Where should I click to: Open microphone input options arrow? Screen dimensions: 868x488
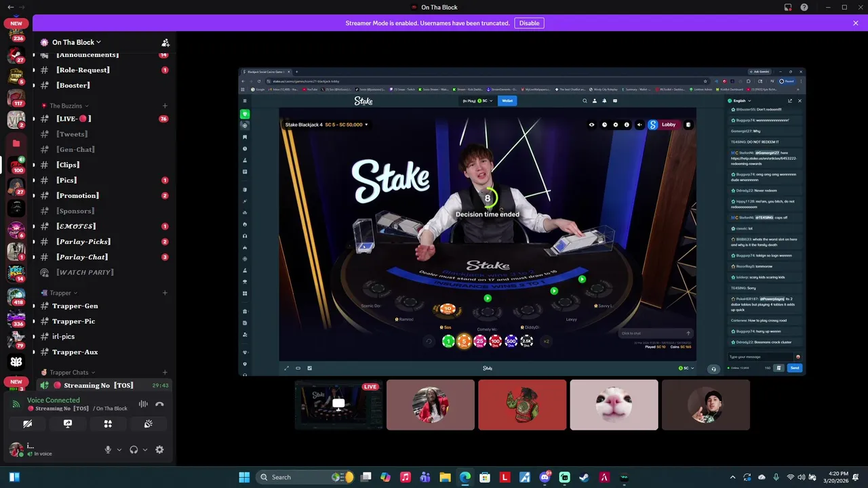(x=119, y=449)
